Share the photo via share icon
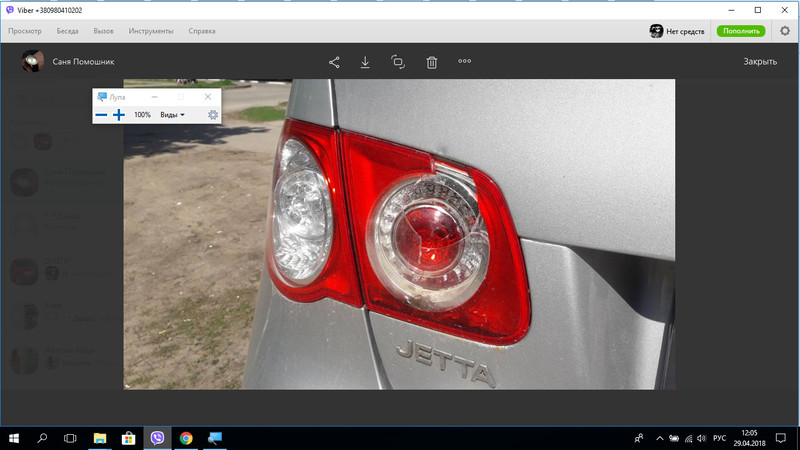 click(x=334, y=62)
